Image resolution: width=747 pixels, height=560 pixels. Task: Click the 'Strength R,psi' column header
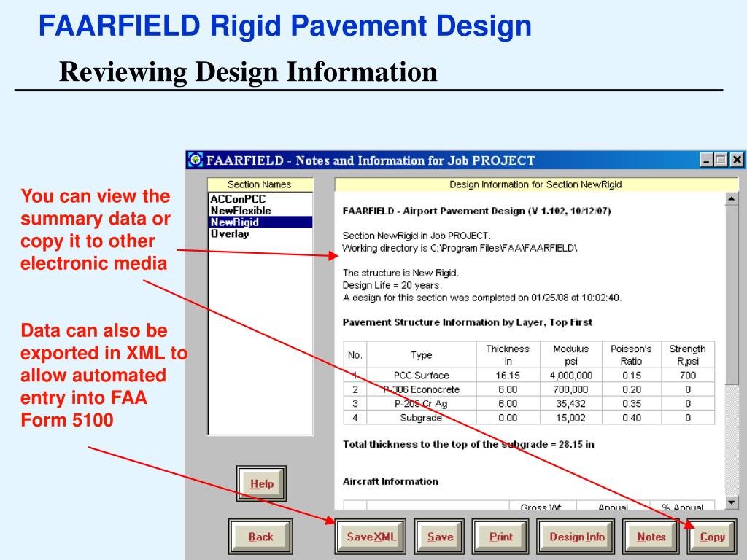pyautogui.click(x=687, y=355)
